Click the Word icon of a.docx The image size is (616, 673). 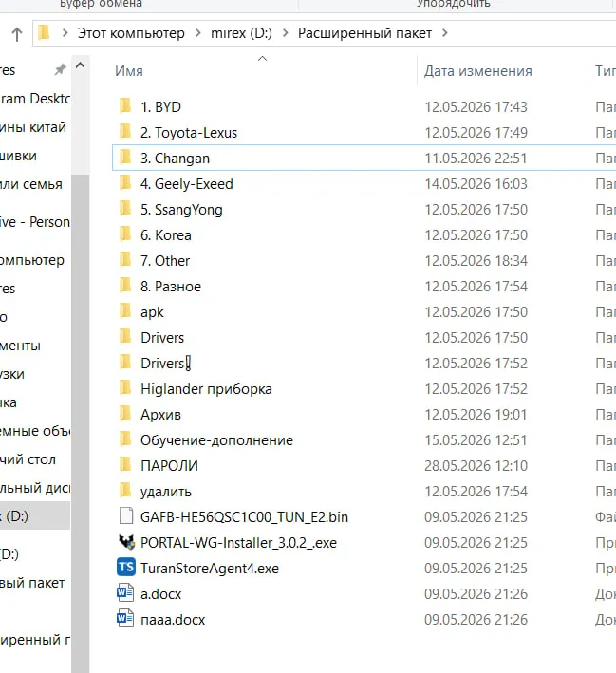(x=125, y=593)
